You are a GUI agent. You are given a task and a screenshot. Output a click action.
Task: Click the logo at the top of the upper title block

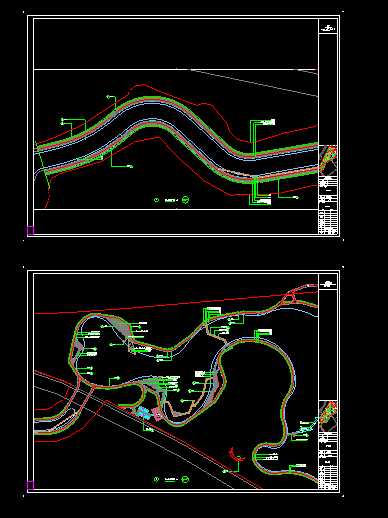(328, 28)
